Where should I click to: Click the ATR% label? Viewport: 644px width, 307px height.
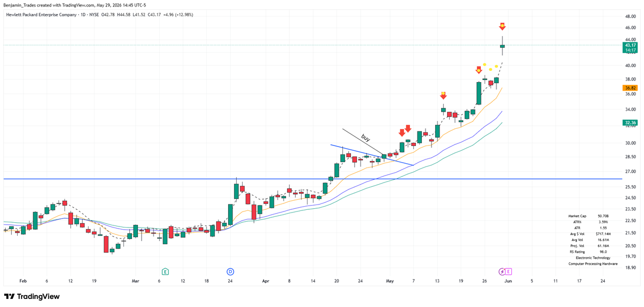(577, 222)
